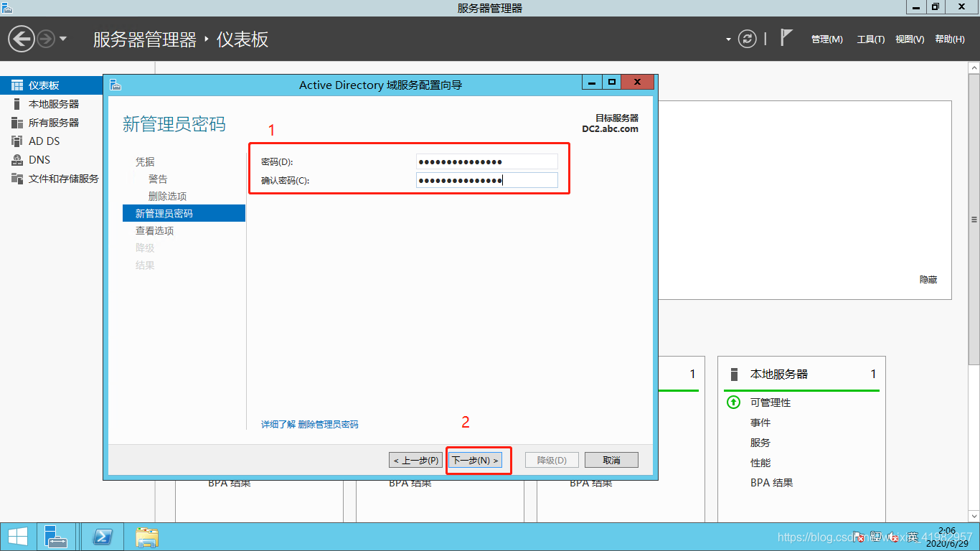Open the notifications flag icon

click(x=786, y=38)
